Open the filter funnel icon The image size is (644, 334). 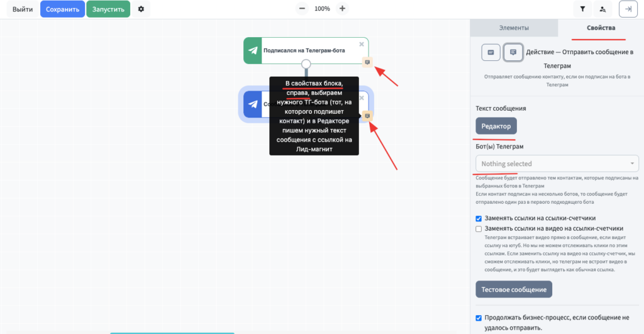tap(583, 9)
